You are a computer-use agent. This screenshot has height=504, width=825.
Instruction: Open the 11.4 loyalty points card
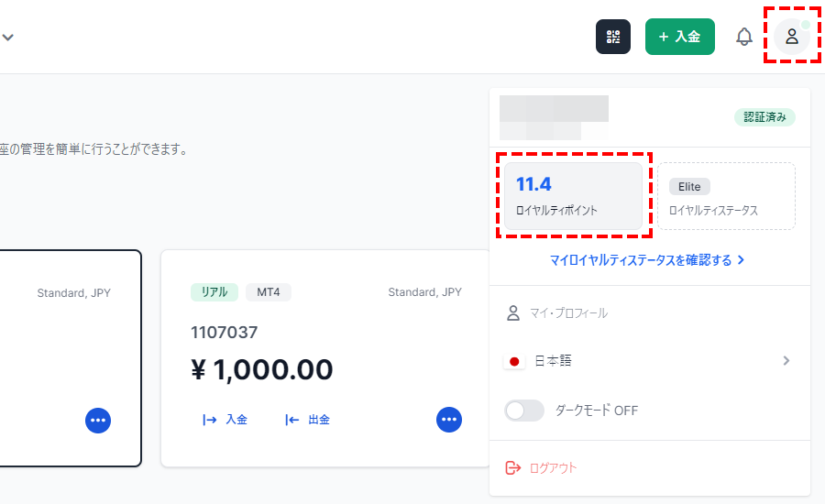[x=573, y=196]
